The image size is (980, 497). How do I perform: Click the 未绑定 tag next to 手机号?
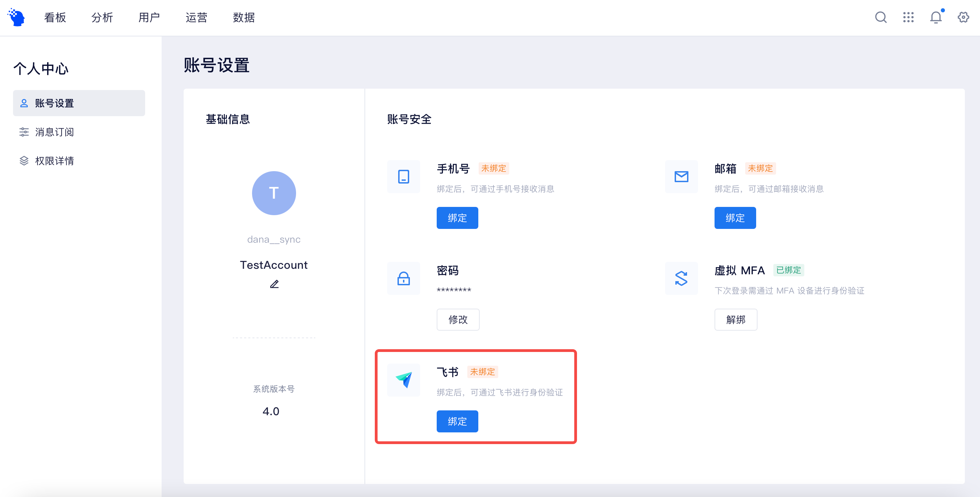click(x=493, y=168)
